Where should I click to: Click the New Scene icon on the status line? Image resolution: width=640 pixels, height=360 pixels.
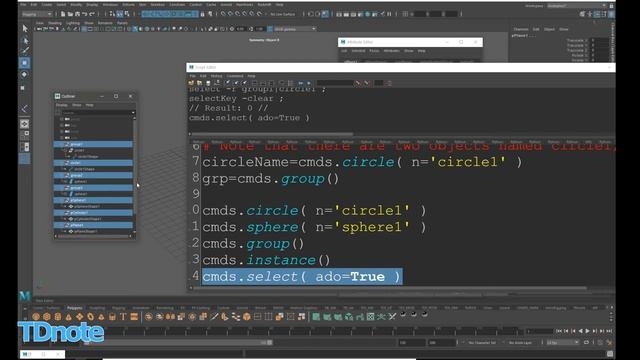pos(63,14)
